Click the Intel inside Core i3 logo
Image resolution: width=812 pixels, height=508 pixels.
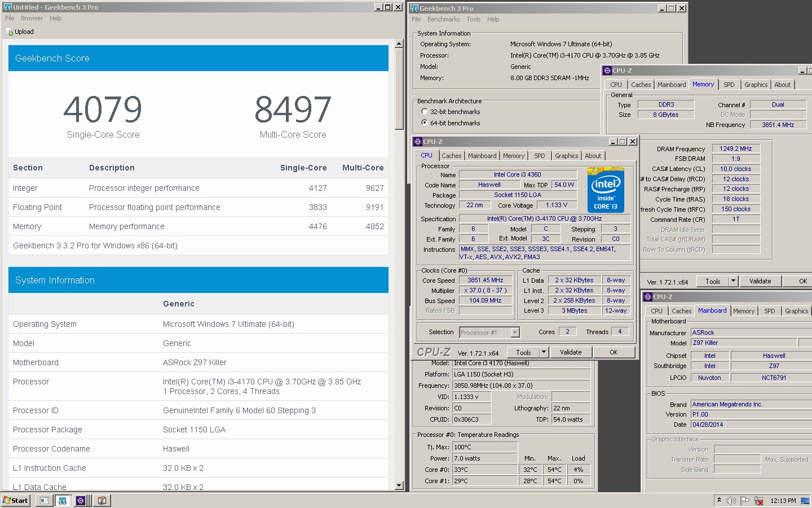[606, 190]
